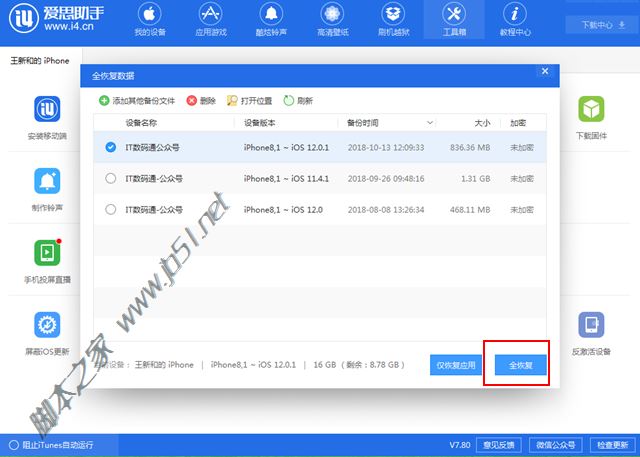Click the 全恢复 button
The width and height of the screenshot is (640, 457).
click(x=520, y=365)
